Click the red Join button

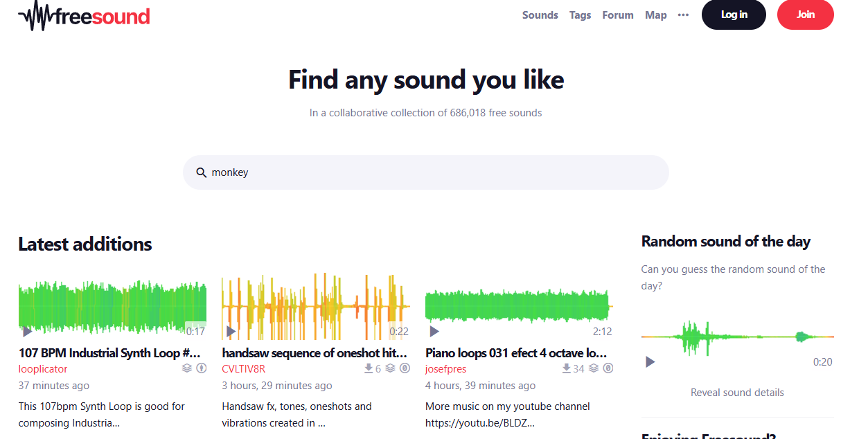pos(805,15)
